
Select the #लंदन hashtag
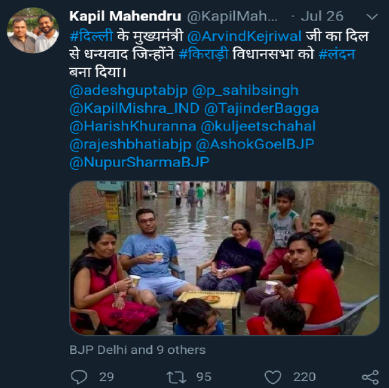337,54
